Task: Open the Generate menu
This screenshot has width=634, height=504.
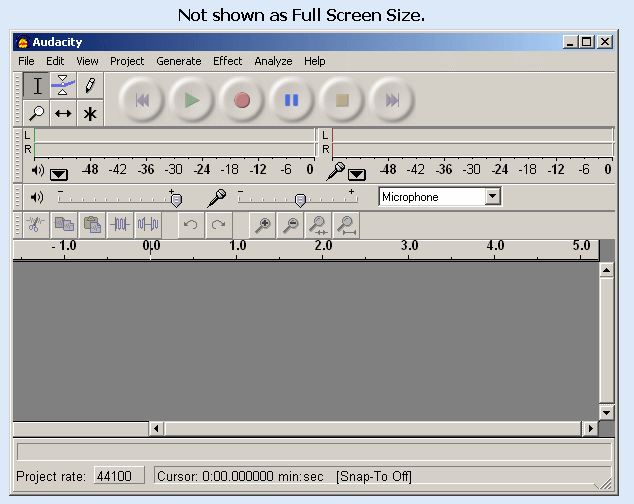Action: (179, 61)
